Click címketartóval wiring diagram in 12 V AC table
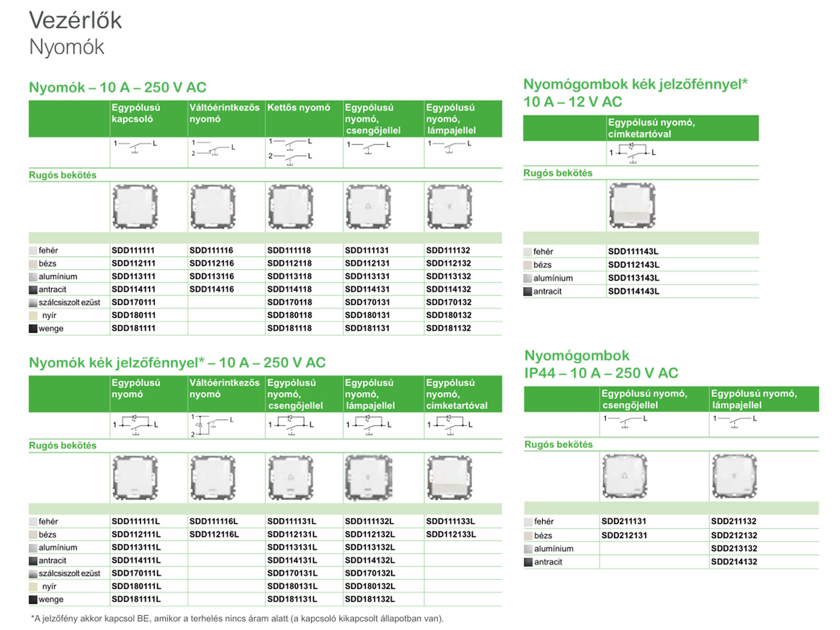The height and width of the screenshot is (630, 840). pos(633,153)
